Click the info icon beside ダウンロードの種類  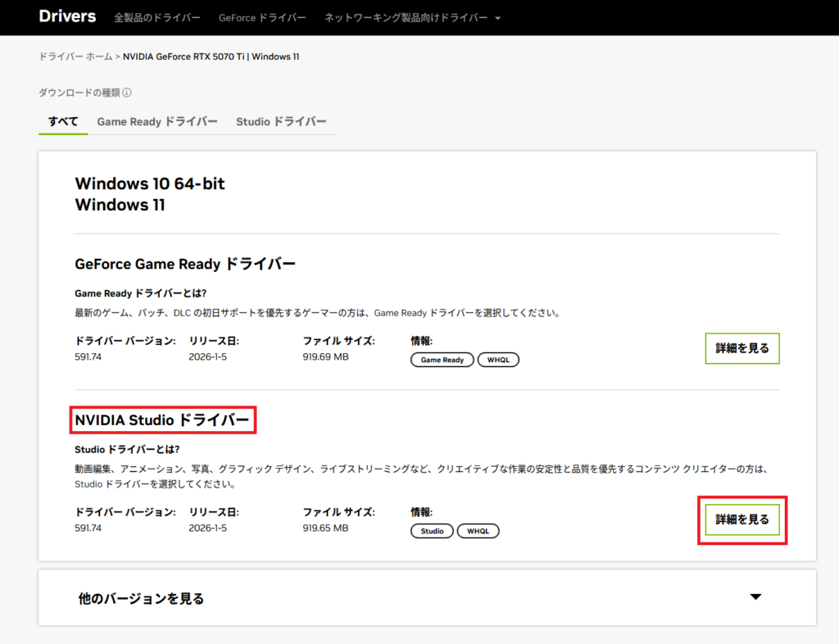tap(127, 93)
